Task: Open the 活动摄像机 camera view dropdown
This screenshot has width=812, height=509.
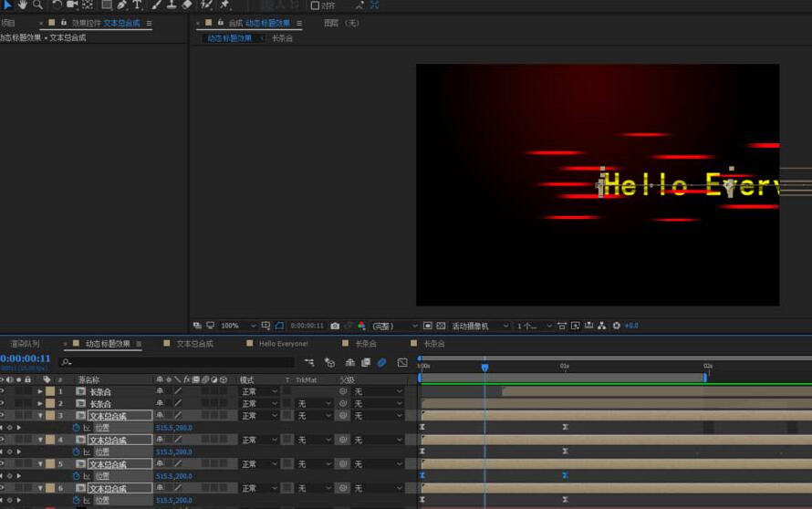Action: [480, 326]
